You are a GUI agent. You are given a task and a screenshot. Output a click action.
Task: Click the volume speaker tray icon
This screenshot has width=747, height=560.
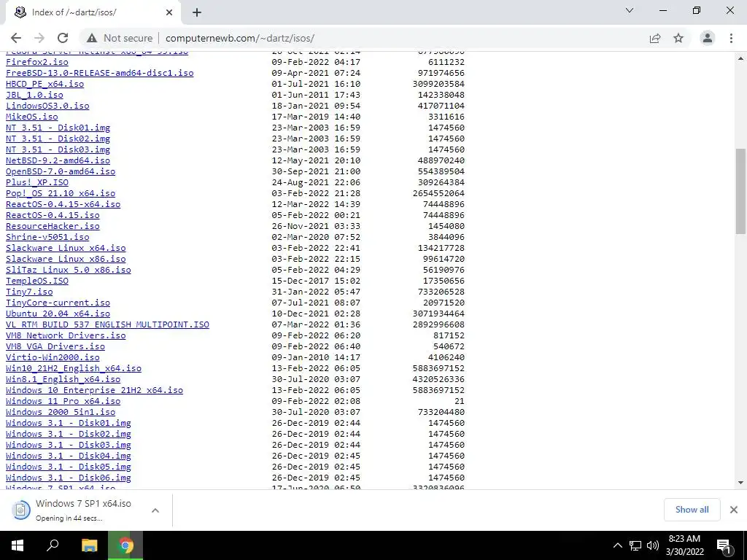click(x=653, y=545)
